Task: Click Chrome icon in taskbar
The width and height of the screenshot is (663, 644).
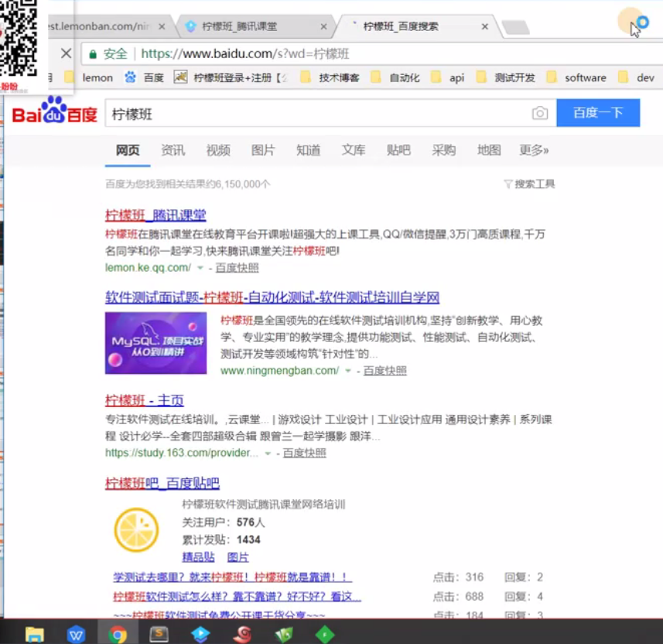Action: [118, 634]
